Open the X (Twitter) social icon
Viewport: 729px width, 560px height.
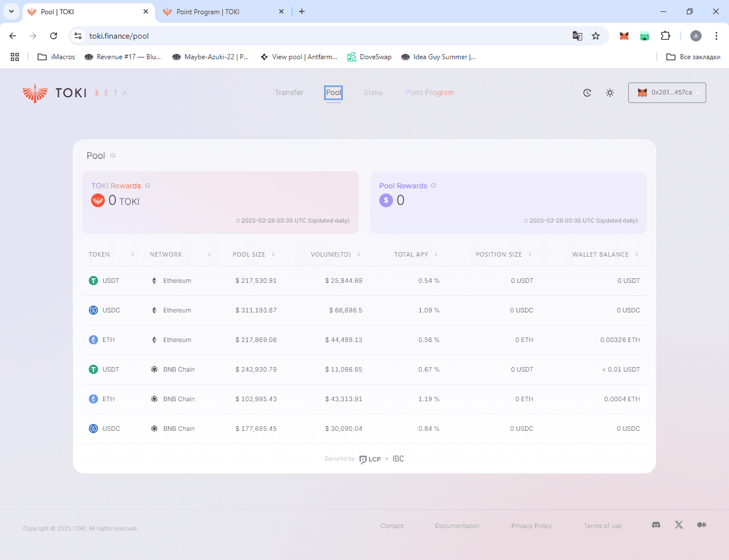click(679, 525)
